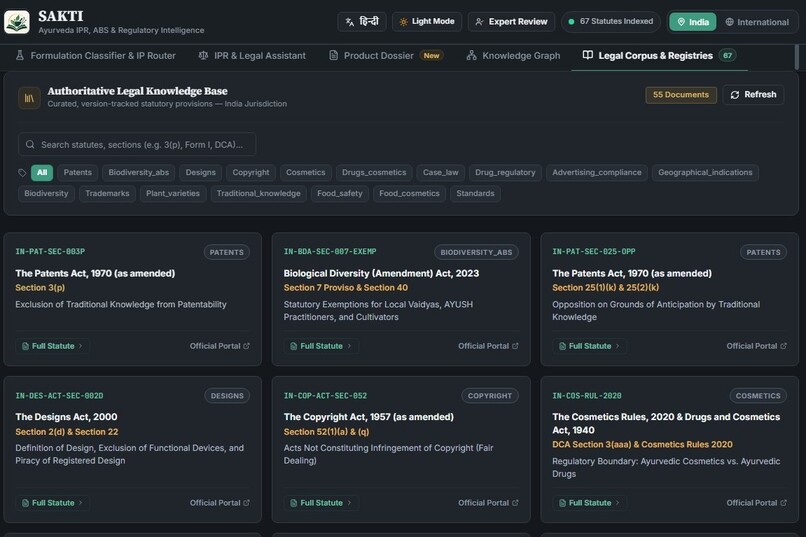Click the library books icon beside Authoritative Legal Knowledge Base
Viewport: 806px width, 537px height.
pos(29,98)
